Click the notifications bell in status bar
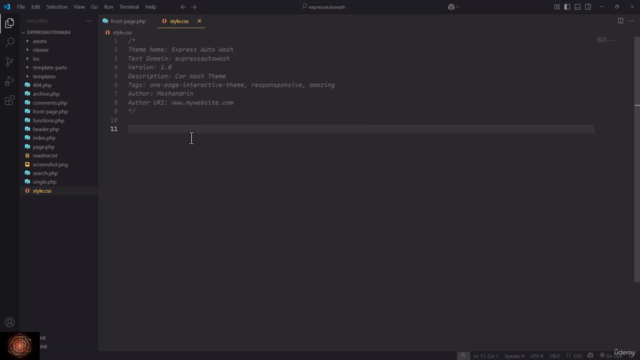The image size is (640, 360). [632, 356]
